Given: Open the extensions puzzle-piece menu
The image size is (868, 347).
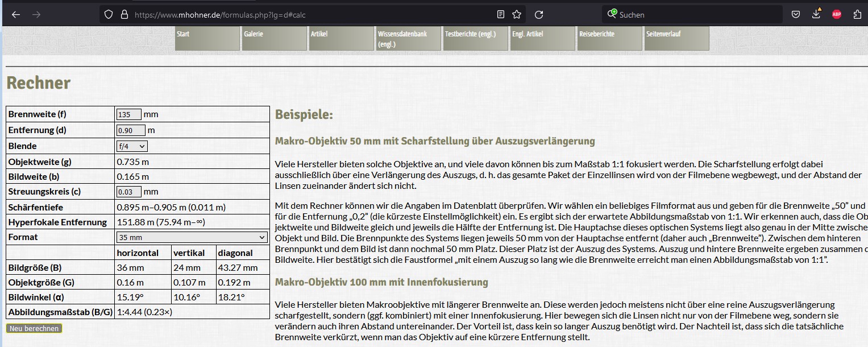Looking at the screenshot, I should click(x=857, y=15).
